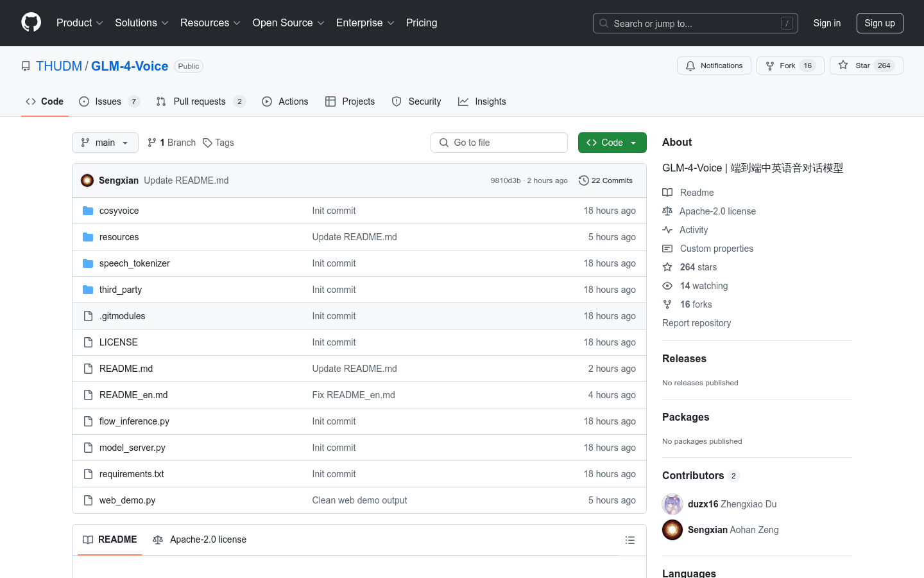Expand the Open Source menu
Viewport: 924px width, 578px height.
pyautogui.click(x=288, y=23)
